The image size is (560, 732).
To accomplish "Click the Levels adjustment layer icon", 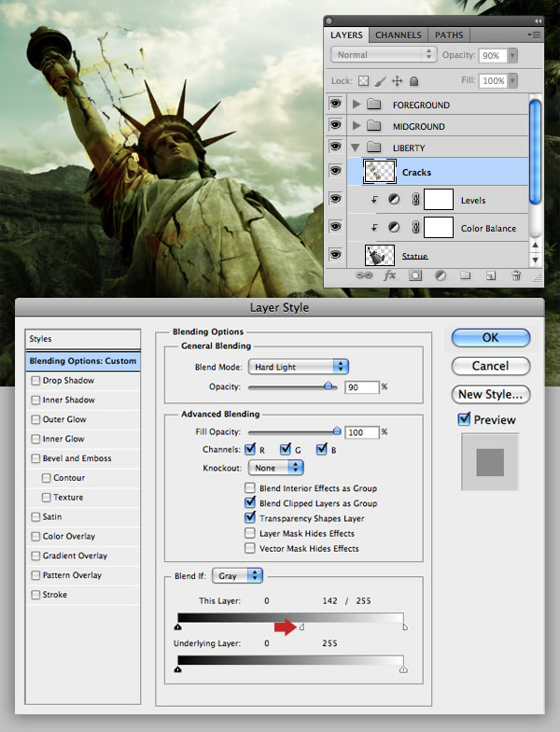I will (x=394, y=200).
